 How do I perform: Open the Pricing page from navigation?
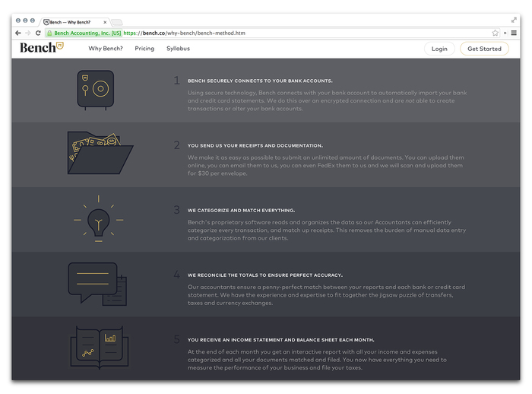tap(144, 49)
